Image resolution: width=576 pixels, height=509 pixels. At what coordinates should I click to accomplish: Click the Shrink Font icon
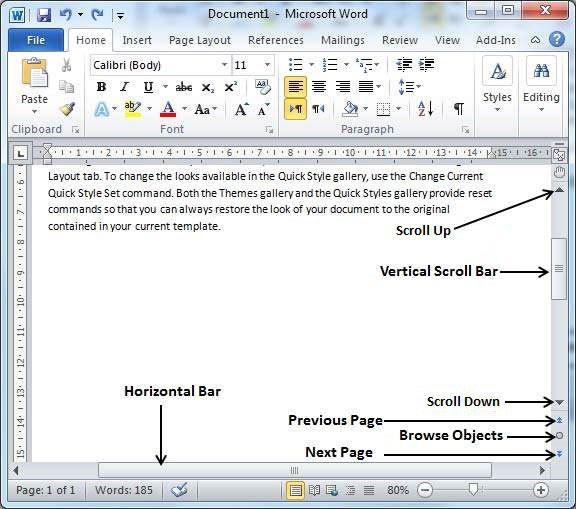coord(263,109)
